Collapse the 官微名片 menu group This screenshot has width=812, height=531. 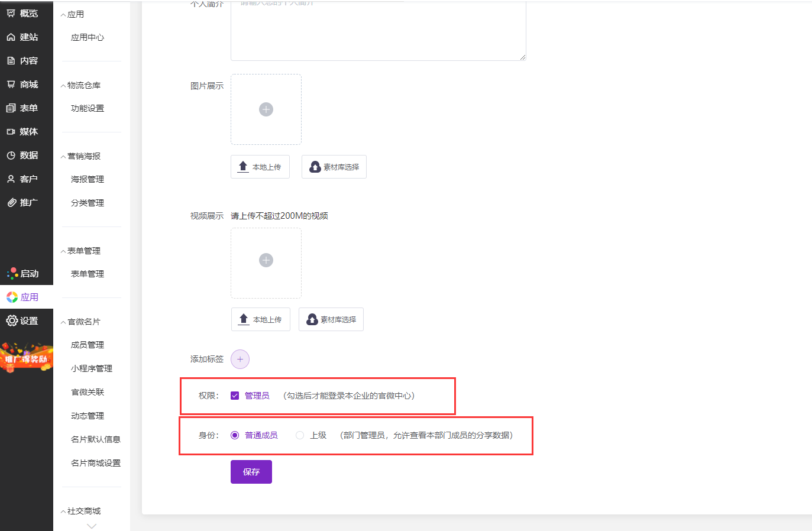point(63,322)
